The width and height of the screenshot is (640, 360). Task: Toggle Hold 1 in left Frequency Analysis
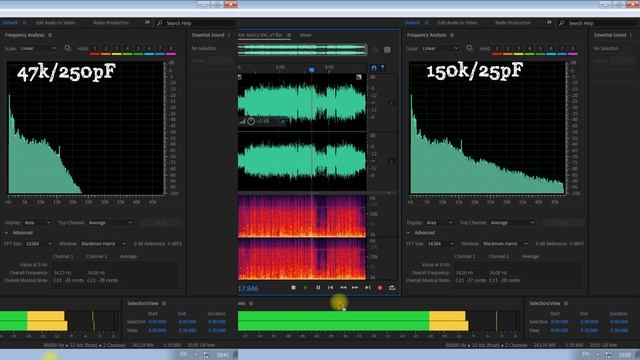pos(95,49)
